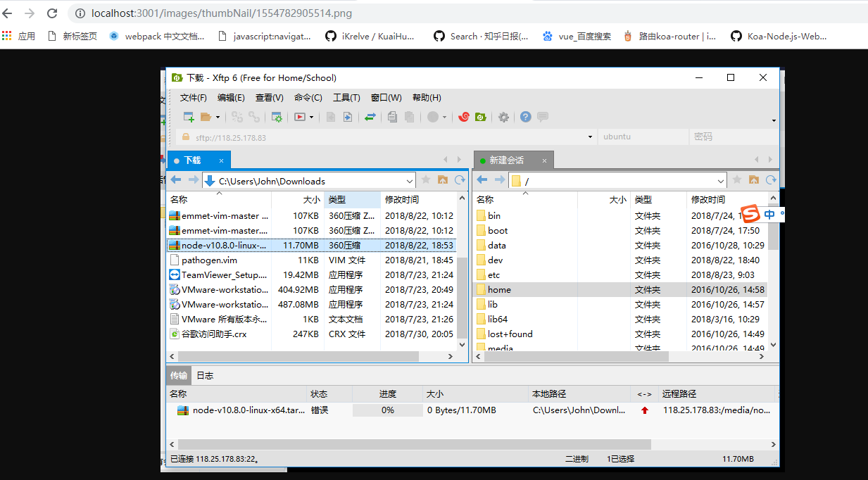This screenshot has height=480, width=868.
Task: Switch to the 日志 tab
Action: (204, 375)
